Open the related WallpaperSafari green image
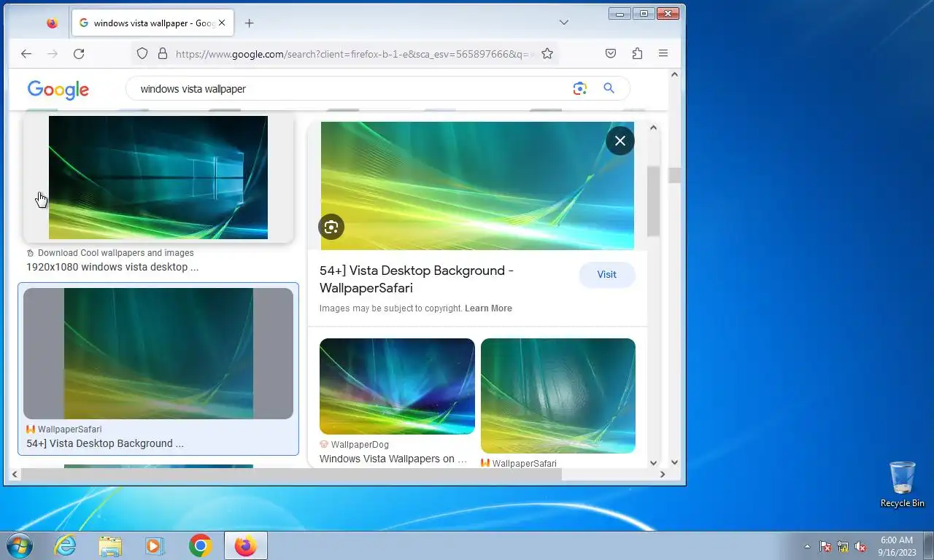 pos(558,396)
